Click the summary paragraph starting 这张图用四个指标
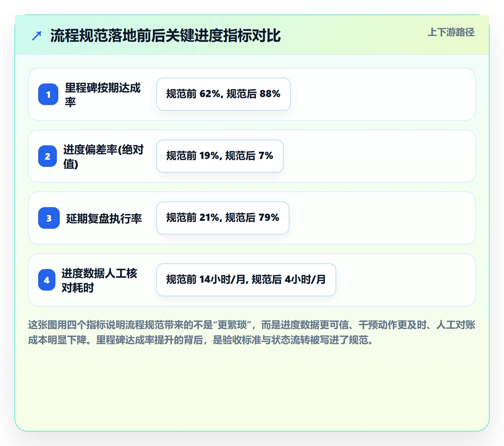The height and width of the screenshot is (446, 504). click(x=252, y=332)
